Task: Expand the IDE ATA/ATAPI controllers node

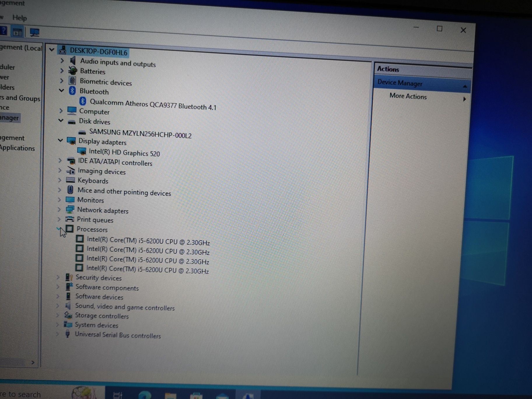Action: (x=60, y=160)
